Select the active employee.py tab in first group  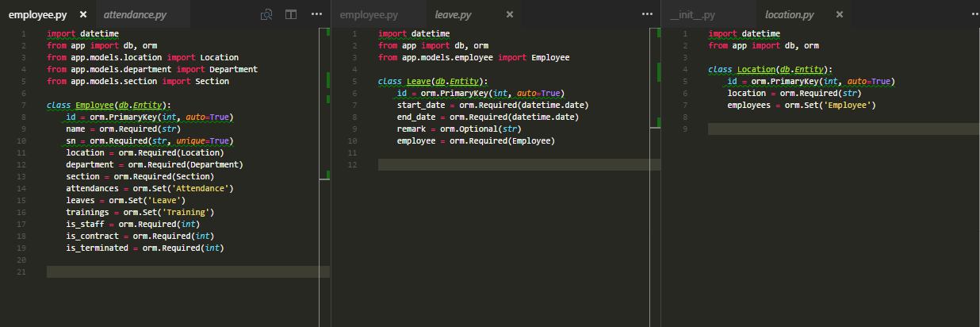coord(37,14)
